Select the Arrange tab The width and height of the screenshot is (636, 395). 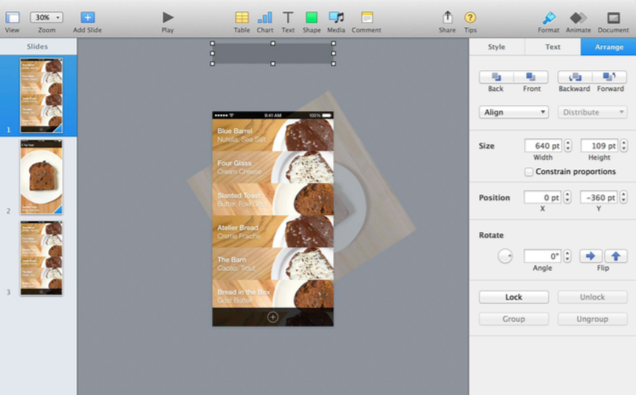point(608,47)
